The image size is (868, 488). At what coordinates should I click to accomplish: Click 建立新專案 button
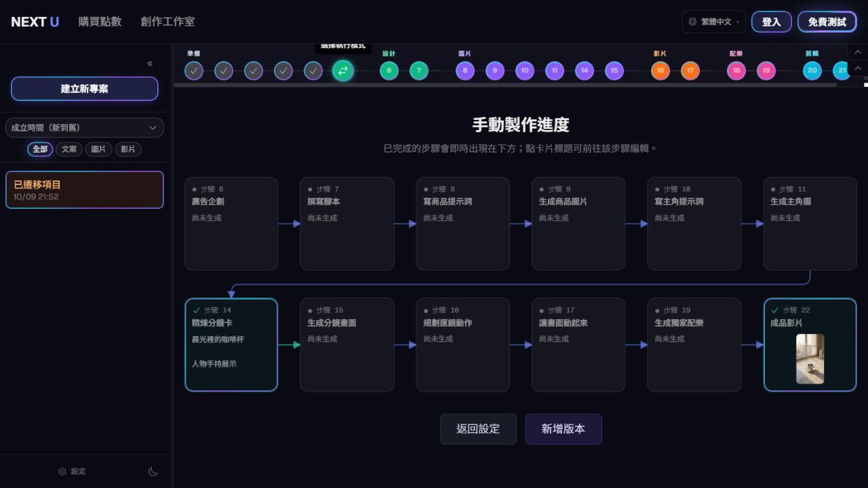tap(85, 89)
